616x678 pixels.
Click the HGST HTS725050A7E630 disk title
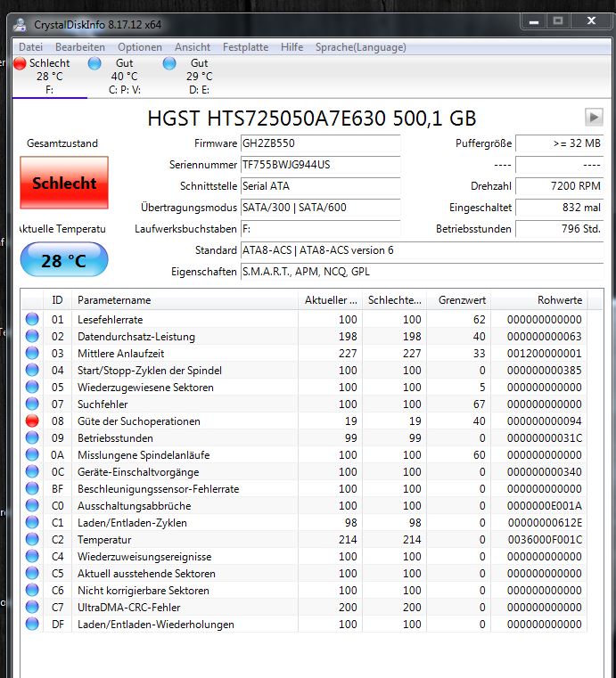[311, 118]
